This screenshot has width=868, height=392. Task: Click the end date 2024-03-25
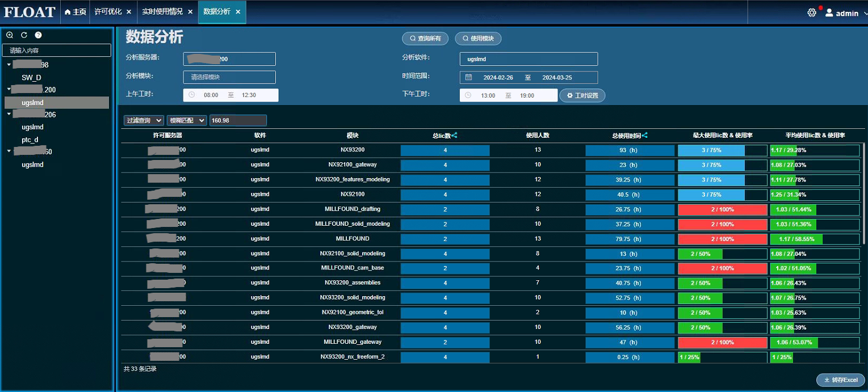coord(557,77)
